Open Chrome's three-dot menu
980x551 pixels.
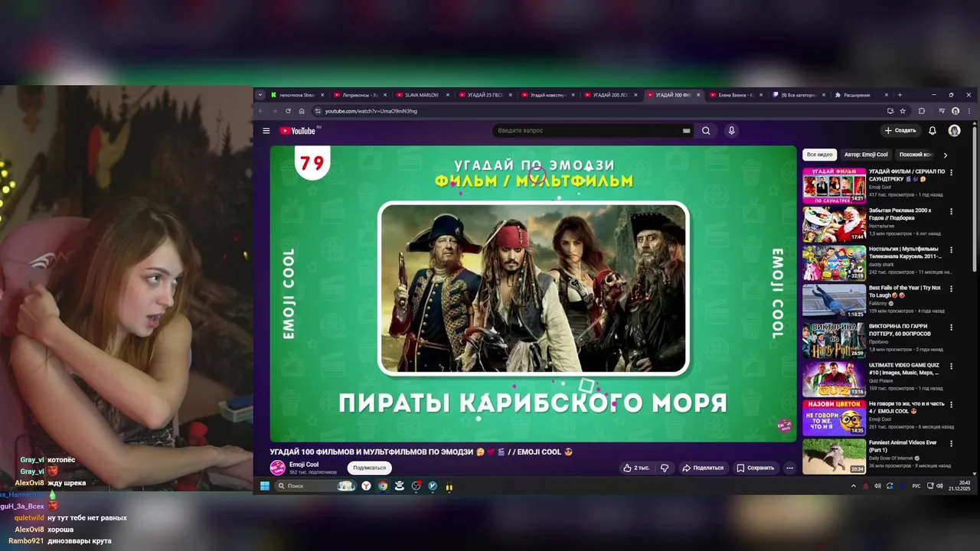[x=969, y=111]
